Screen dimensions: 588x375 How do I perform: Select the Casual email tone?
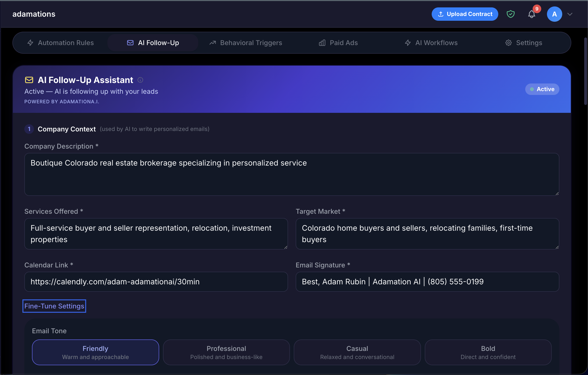357,352
